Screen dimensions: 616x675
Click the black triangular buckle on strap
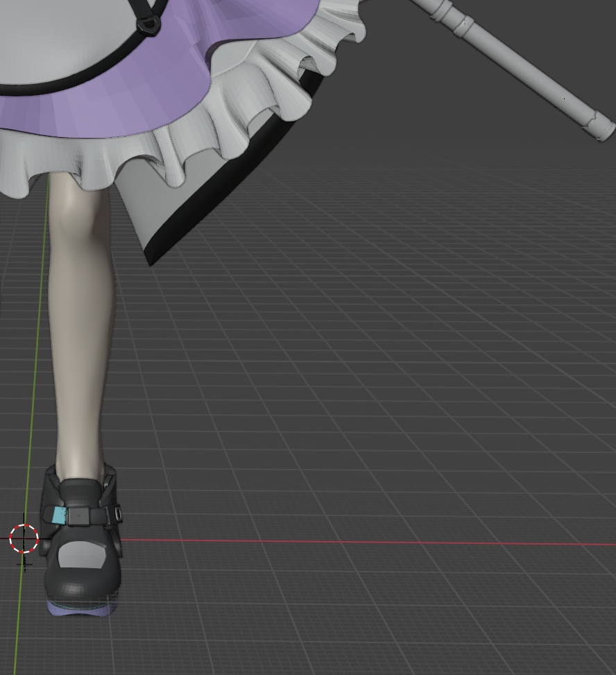(x=149, y=25)
